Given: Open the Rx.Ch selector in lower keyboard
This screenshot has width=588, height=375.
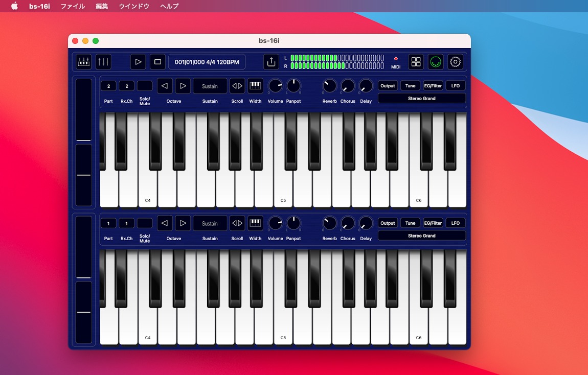Looking at the screenshot, I should pyautogui.click(x=126, y=223).
